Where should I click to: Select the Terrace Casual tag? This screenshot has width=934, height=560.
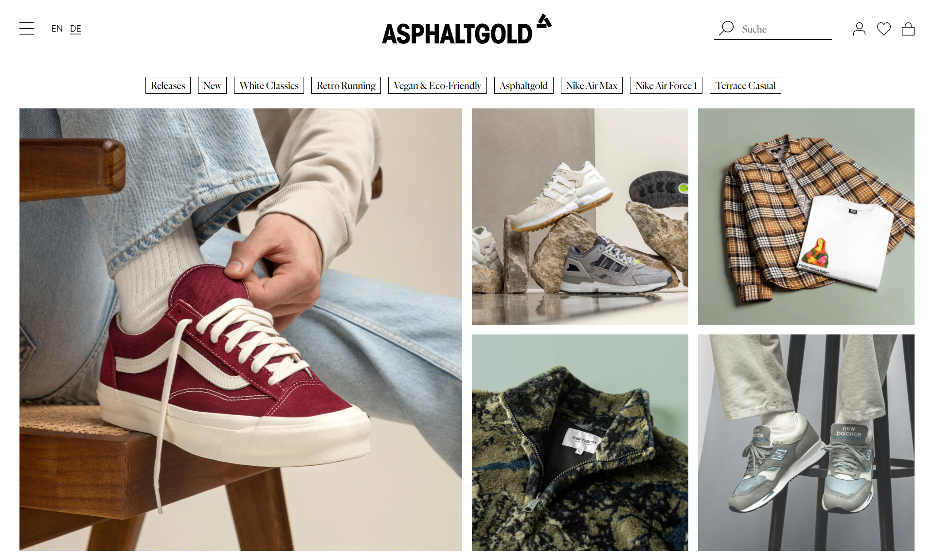[x=745, y=86]
